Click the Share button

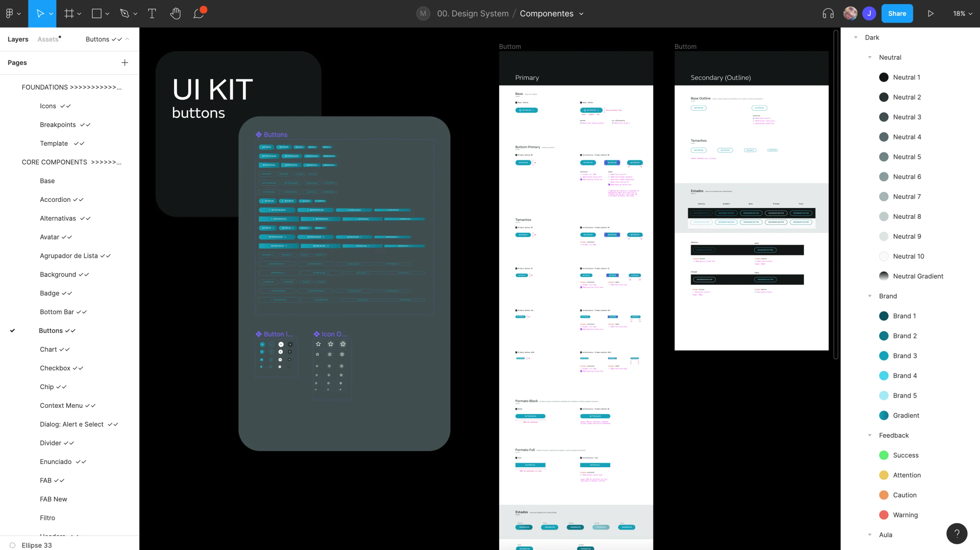click(897, 14)
